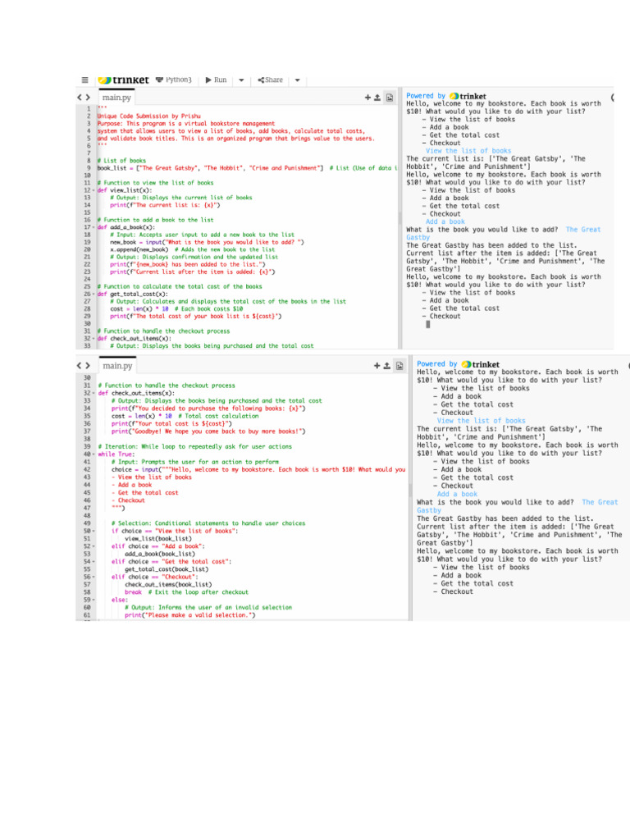Click the left arrow in editor starting at line 30

point(80,366)
